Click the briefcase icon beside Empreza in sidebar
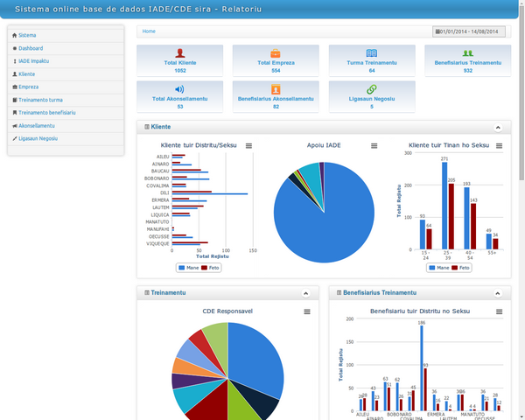Image resolution: width=525 pixels, height=420 pixels. [x=14, y=87]
